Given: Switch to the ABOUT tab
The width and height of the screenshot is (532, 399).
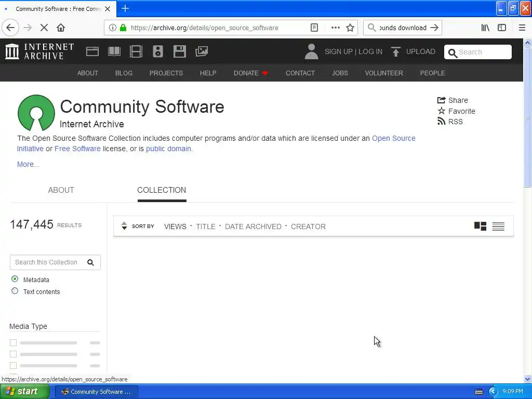Looking at the screenshot, I should (61, 190).
